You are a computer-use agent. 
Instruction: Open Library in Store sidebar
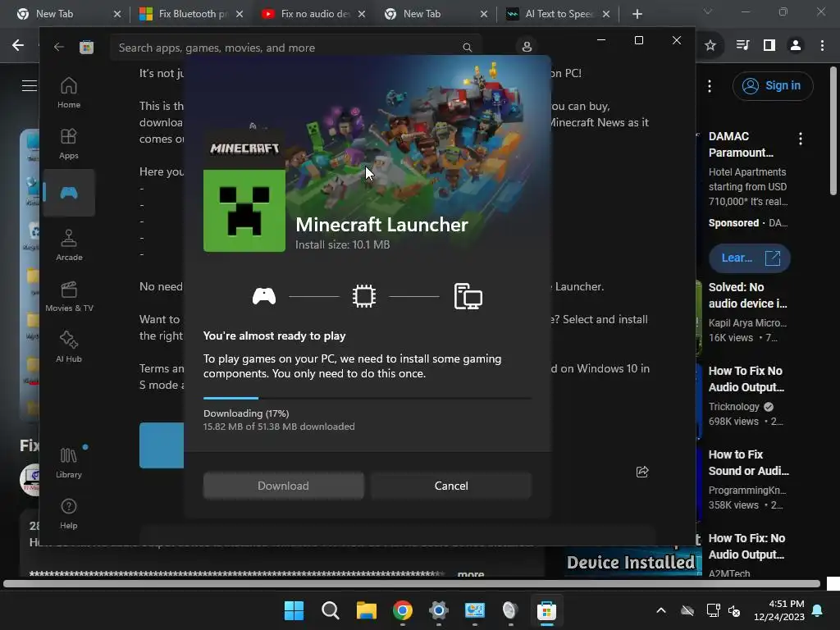(69, 463)
